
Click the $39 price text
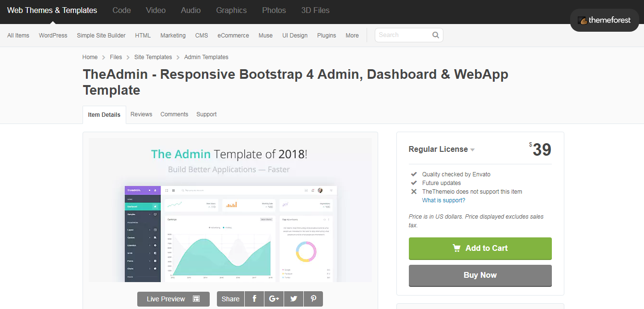(x=540, y=150)
